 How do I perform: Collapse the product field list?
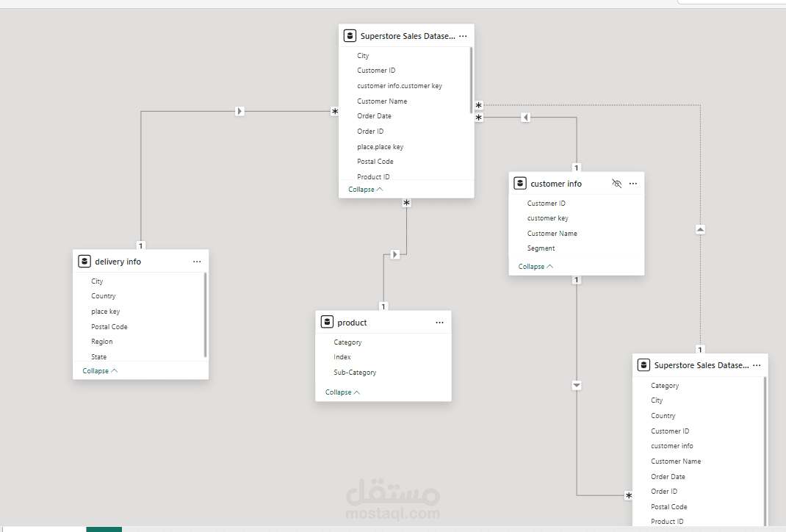pyautogui.click(x=338, y=392)
